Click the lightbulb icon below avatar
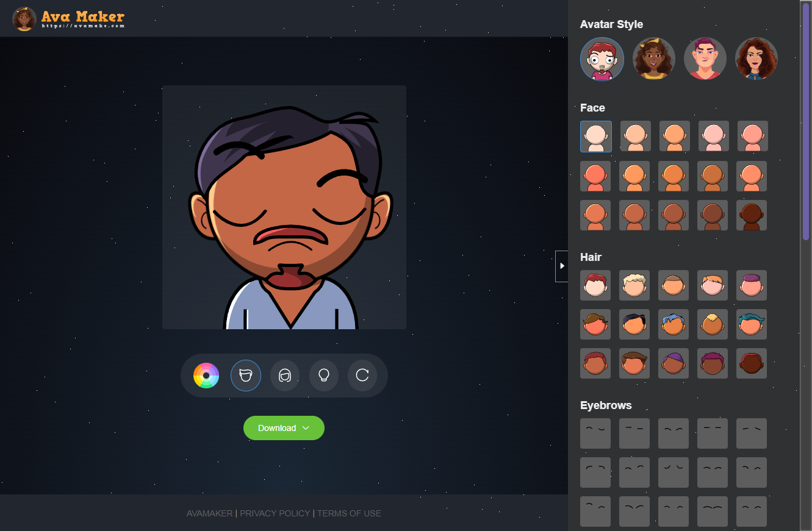812x531 pixels. 324,376
